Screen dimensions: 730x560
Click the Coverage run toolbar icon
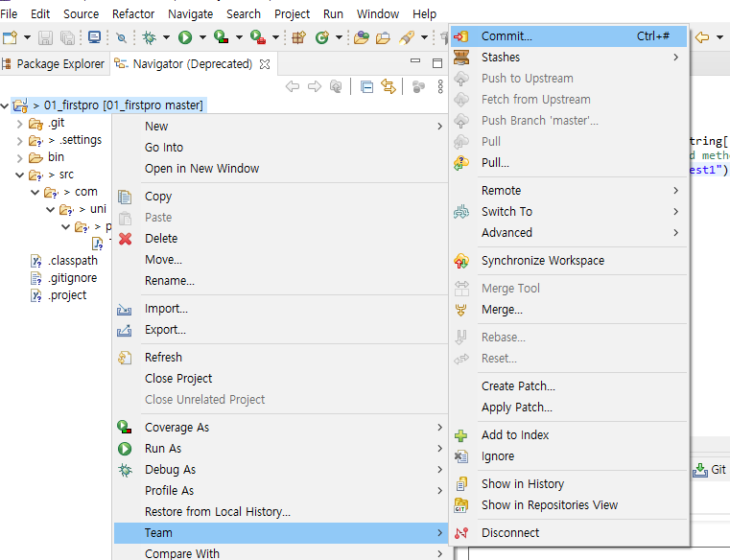click(x=222, y=37)
